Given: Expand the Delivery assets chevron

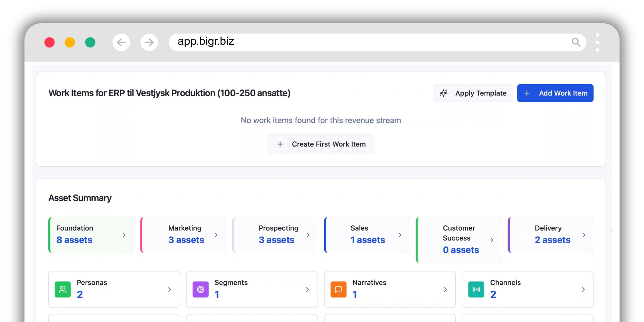Looking at the screenshot, I should pos(583,235).
